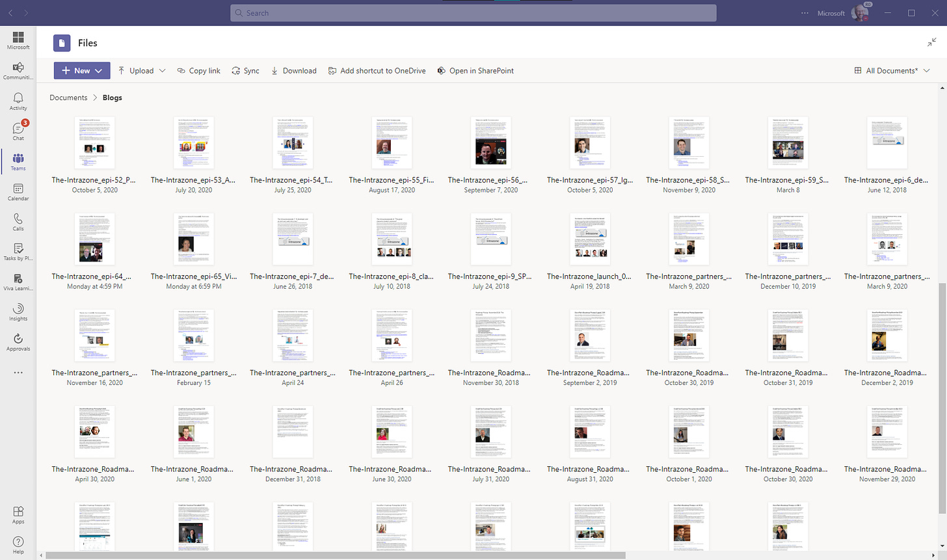
Task: Open Communities app in sidebar
Action: [18, 71]
